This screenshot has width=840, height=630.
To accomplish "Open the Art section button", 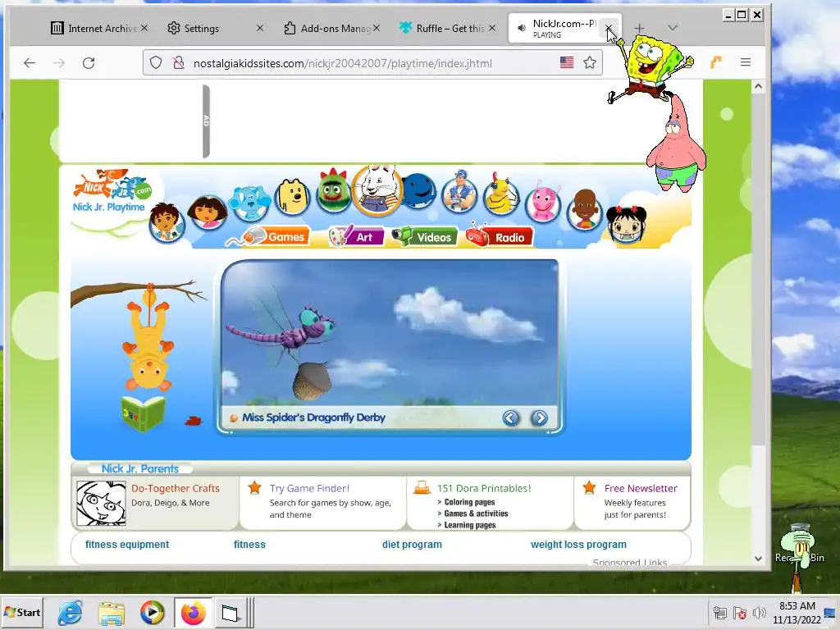I will coord(355,236).
